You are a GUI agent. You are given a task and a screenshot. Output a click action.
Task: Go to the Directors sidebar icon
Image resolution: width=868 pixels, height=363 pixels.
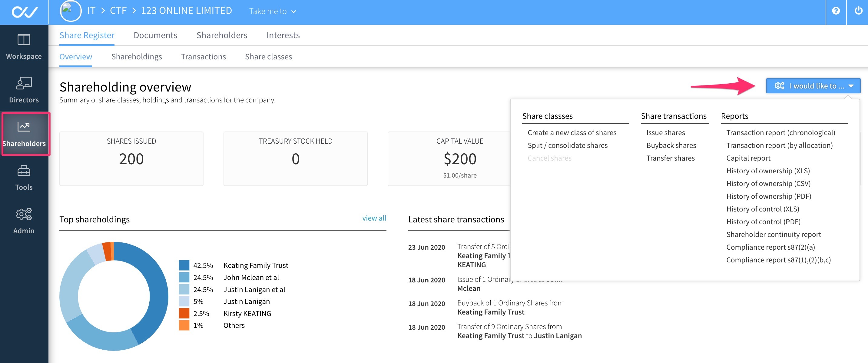[x=24, y=83]
